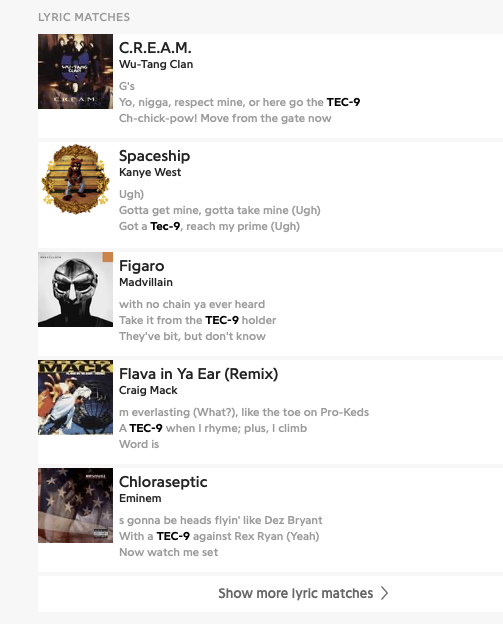
Task: Open the Spaceship song title
Action: [154, 156]
